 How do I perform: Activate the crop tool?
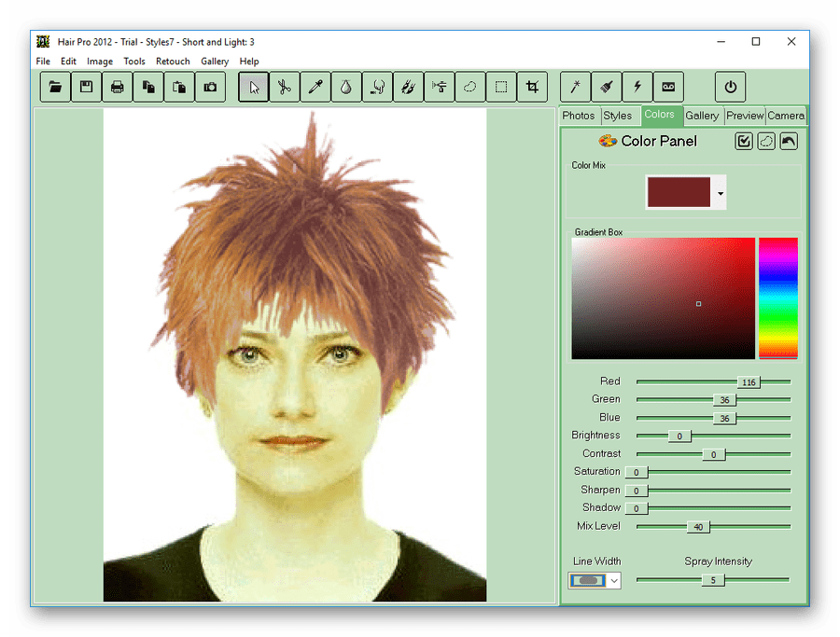532,87
